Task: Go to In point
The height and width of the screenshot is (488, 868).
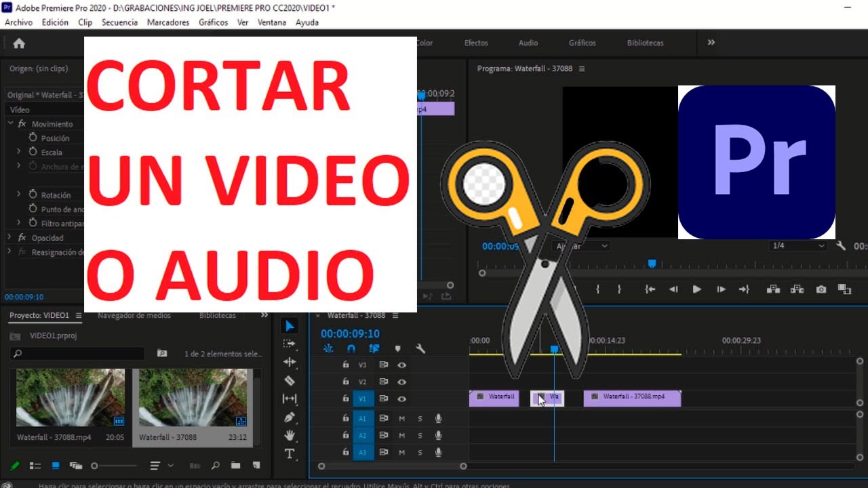Action: pyautogui.click(x=650, y=289)
